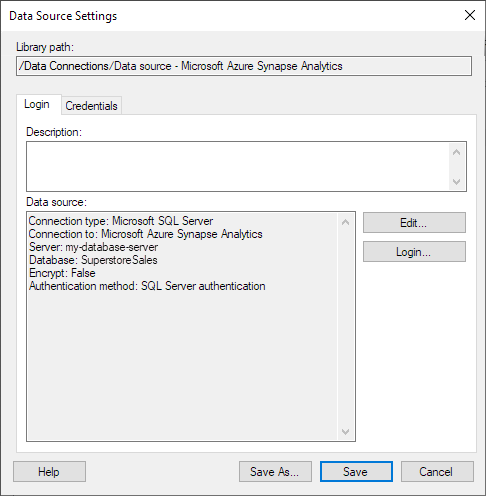Cancel the Data Source Settings dialog

click(x=437, y=471)
